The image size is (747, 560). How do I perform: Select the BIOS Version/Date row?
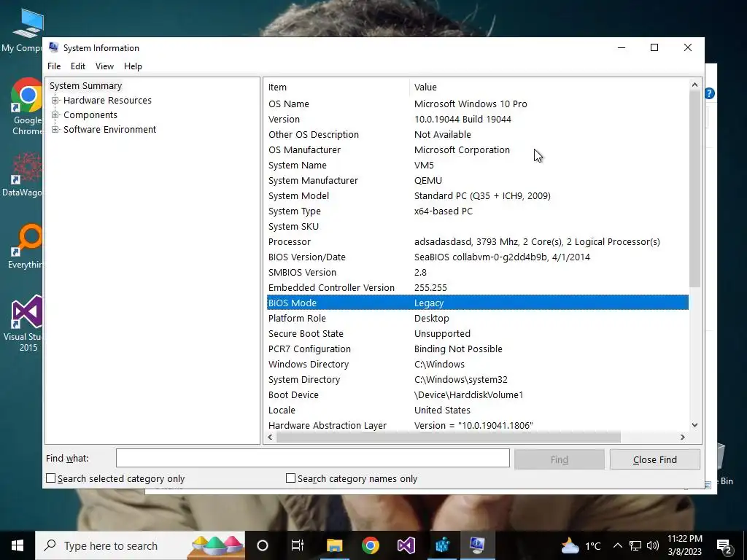pos(477,257)
